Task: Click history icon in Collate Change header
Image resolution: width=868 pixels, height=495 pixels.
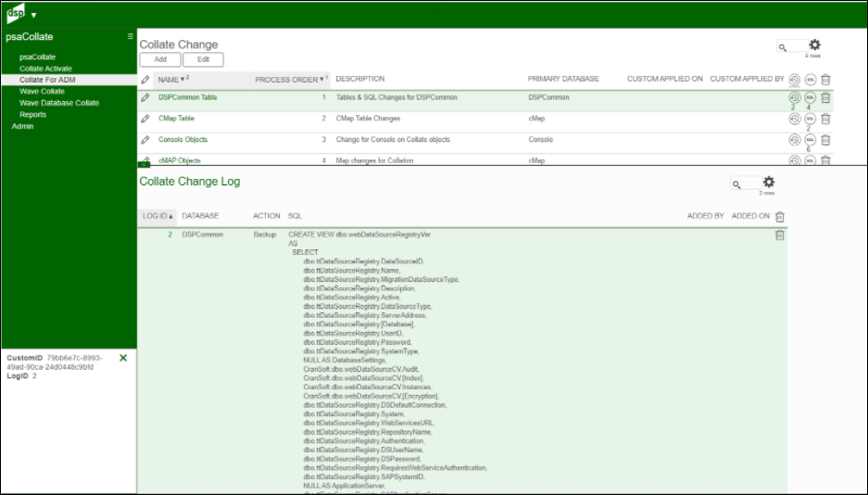Action: pyautogui.click(x=795, y=80)
